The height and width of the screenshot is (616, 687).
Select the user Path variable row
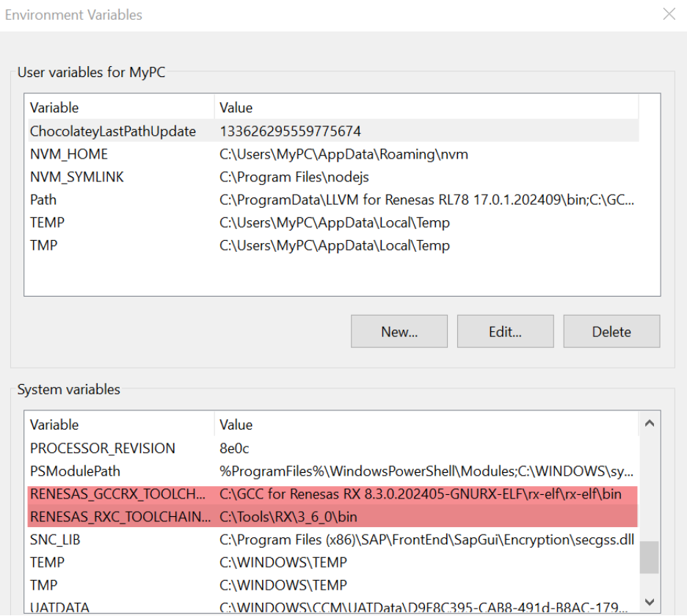click(333, 200)
